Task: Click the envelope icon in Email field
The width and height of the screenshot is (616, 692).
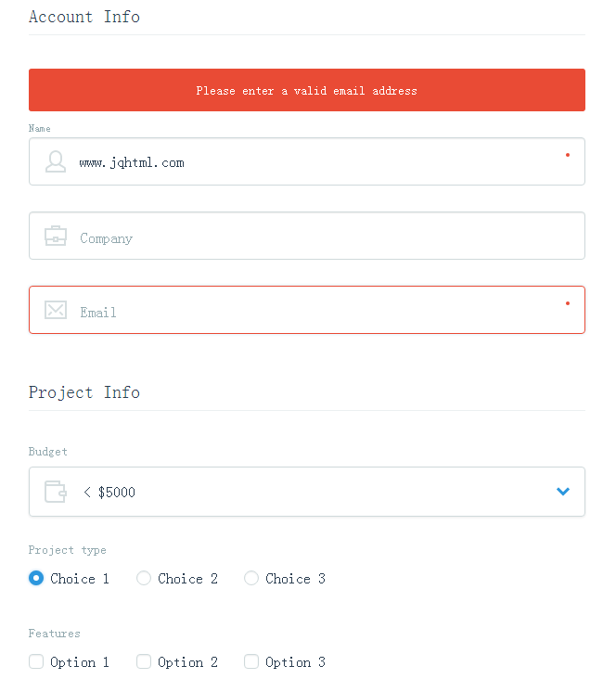Action: (x=56, y=310)
